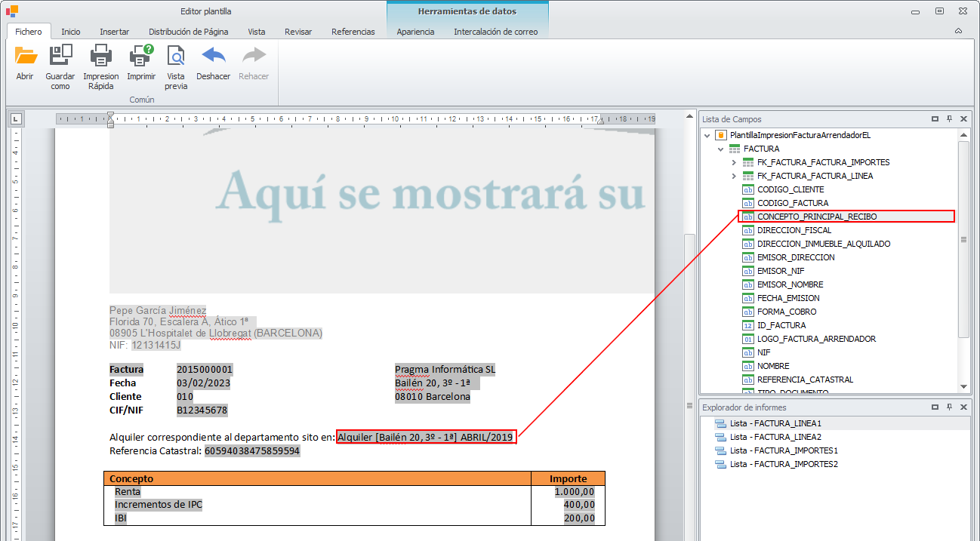The image size is (980, 541).
Task: Select the CONCEPTO_PRINCIPAL_RECIBO field
Action: point(817,217)
